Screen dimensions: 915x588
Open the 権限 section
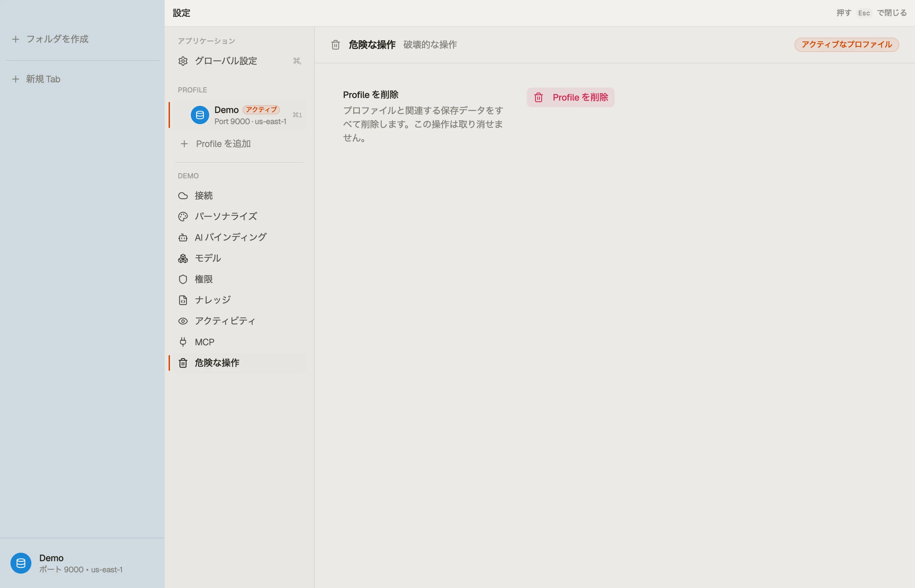pos(240,280)
